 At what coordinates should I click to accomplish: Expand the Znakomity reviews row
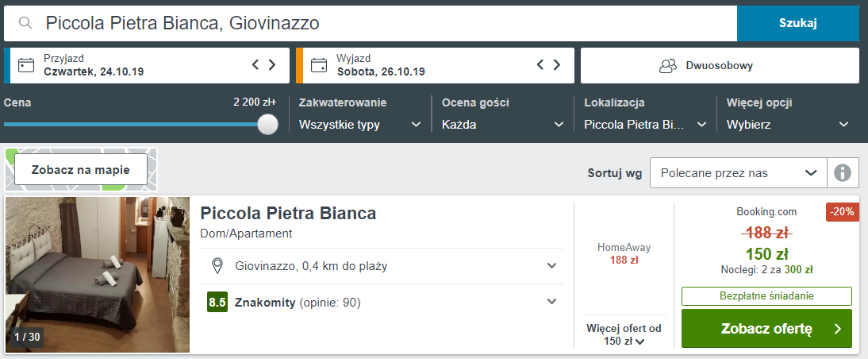coord(552,302)
